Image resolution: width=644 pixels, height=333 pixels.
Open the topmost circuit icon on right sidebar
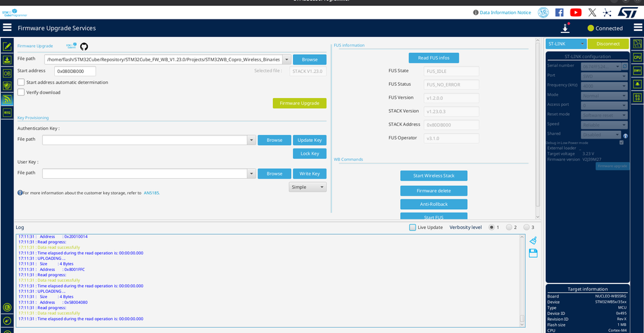638,43
